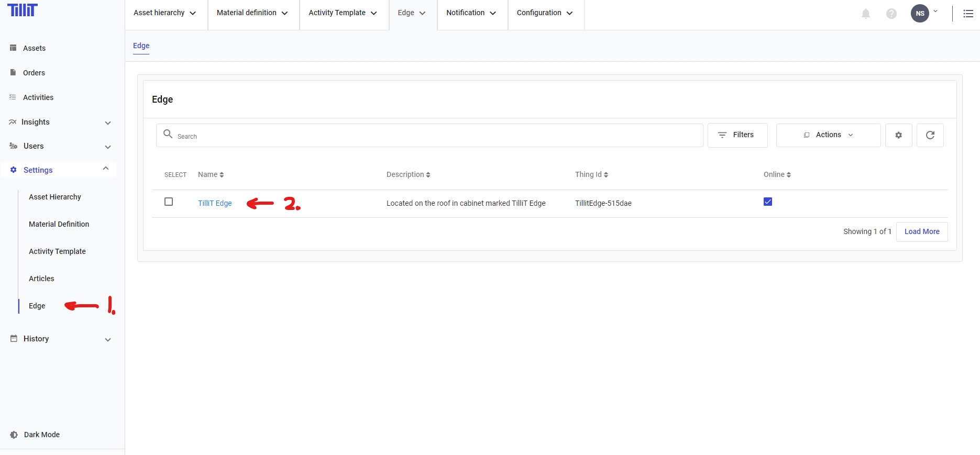Open the Notification top menu
Image resolution: width=980 pixels, height=455 pixels.
point(471,13)
